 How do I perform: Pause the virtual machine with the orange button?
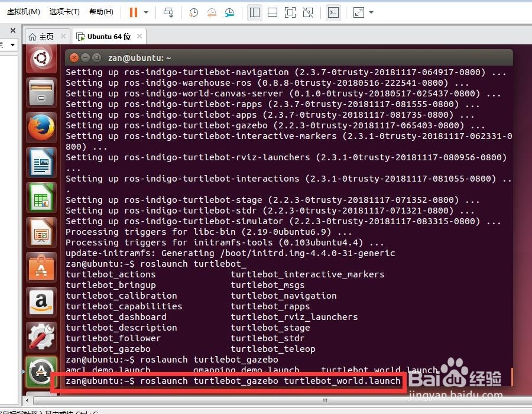click(134, 12)
